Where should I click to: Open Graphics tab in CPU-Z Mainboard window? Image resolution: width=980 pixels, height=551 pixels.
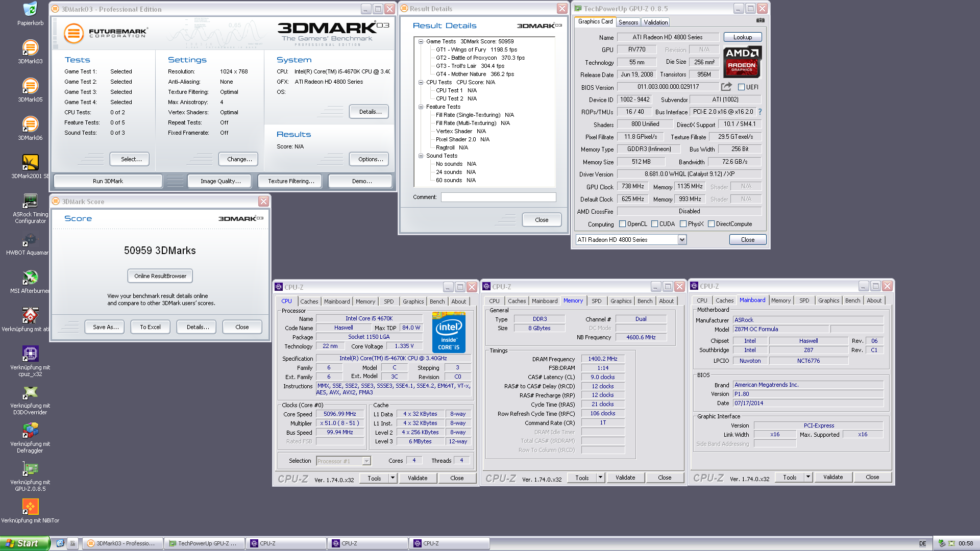(x=828, y=300)
